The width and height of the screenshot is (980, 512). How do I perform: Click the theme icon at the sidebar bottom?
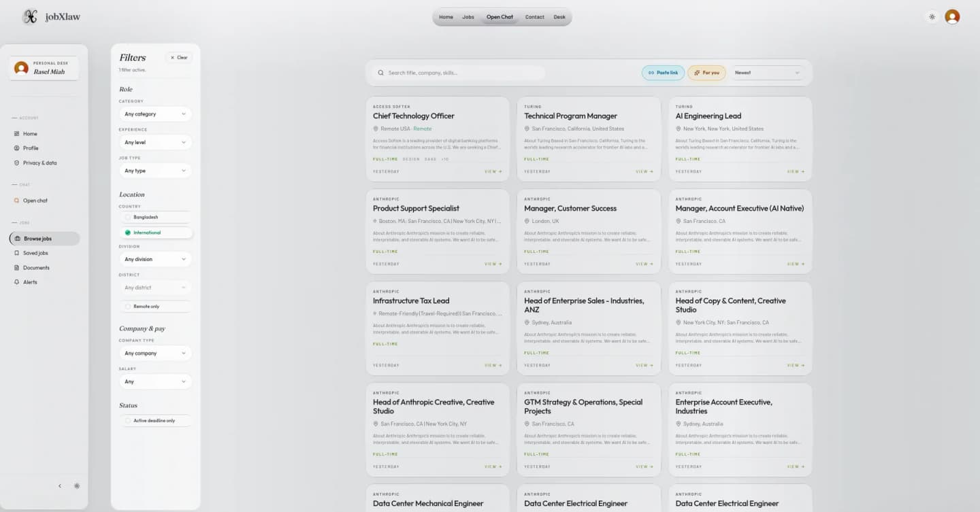(x=77, y=486)
